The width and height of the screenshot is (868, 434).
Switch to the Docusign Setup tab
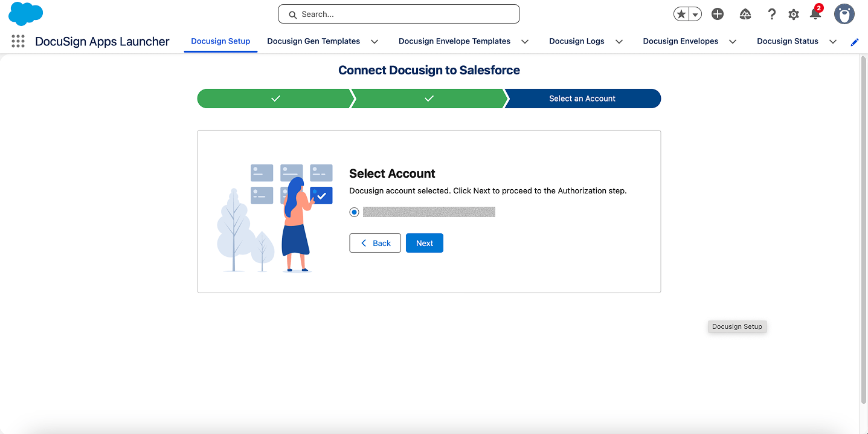coord(220,41)
